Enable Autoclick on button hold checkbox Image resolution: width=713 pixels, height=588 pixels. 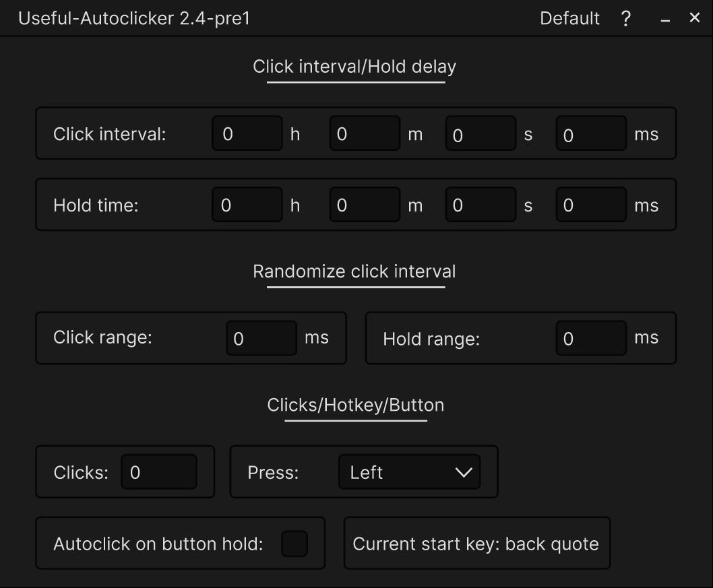click(294, 544)
